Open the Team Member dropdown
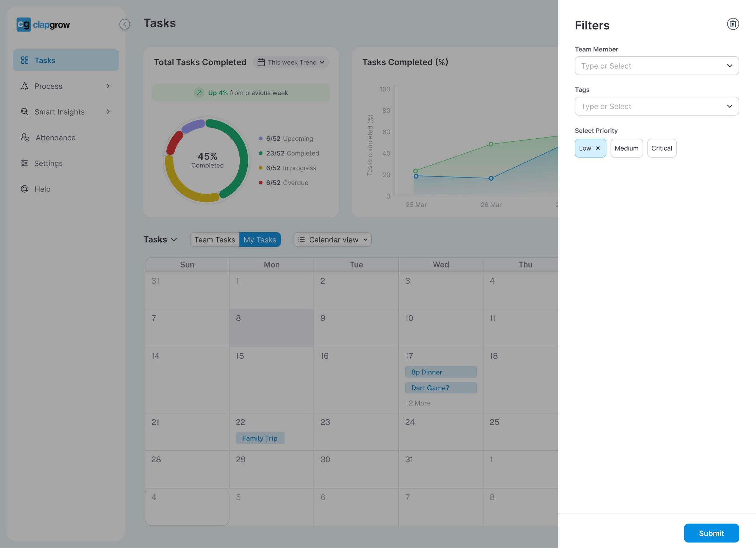 click(657, 66)
